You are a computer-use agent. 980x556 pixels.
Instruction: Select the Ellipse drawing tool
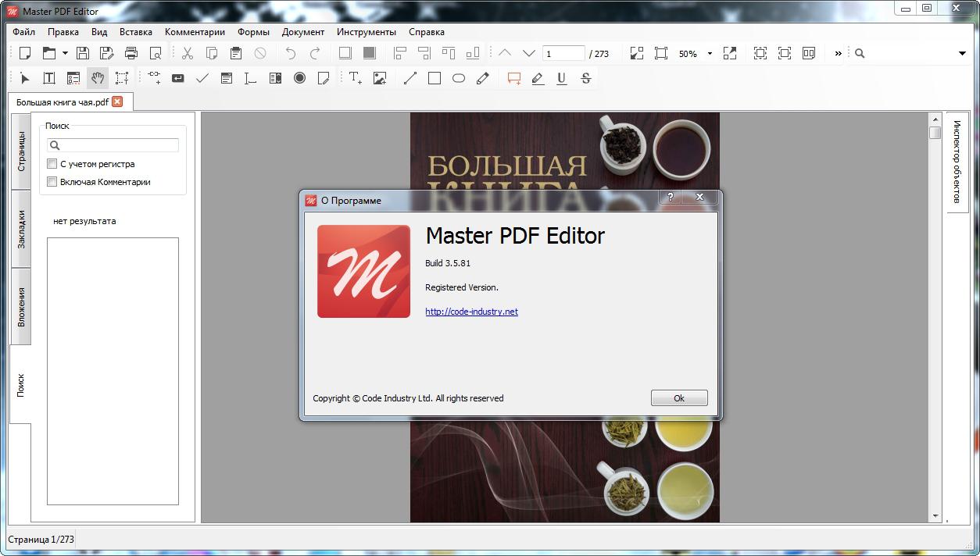(459, 78)
